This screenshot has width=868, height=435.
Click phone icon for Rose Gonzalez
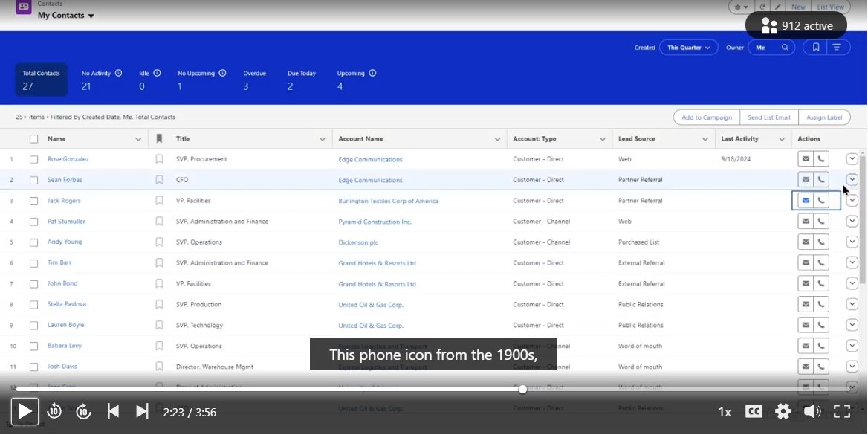pos(821,159)
